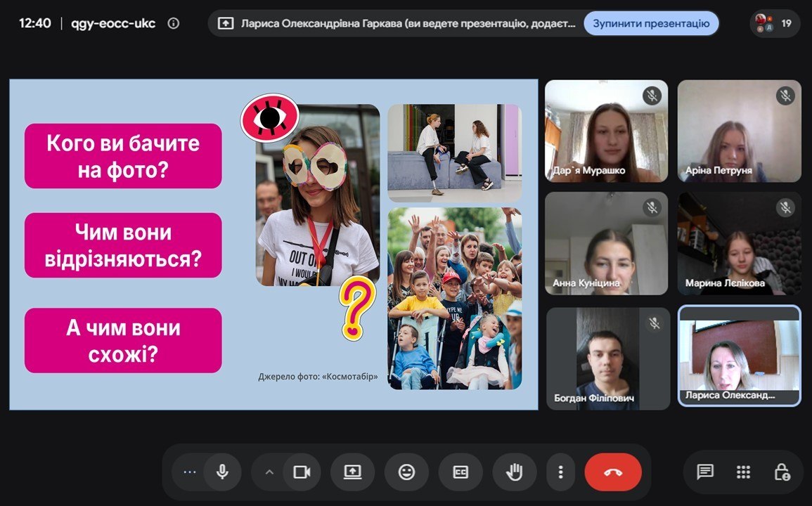The image size is (812, 506).
Task: Raise your hand in the meeting
Action: coord(514,472)
